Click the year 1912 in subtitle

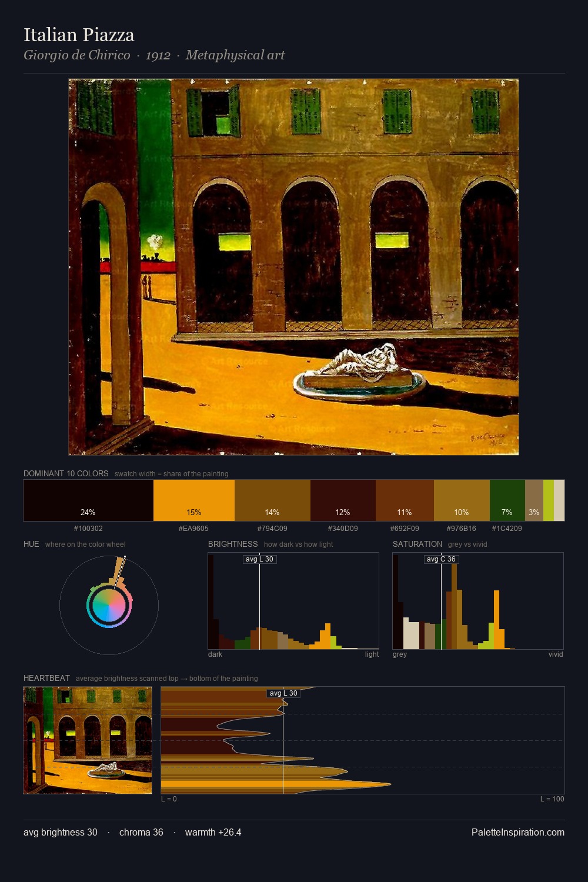click(158, 55)
